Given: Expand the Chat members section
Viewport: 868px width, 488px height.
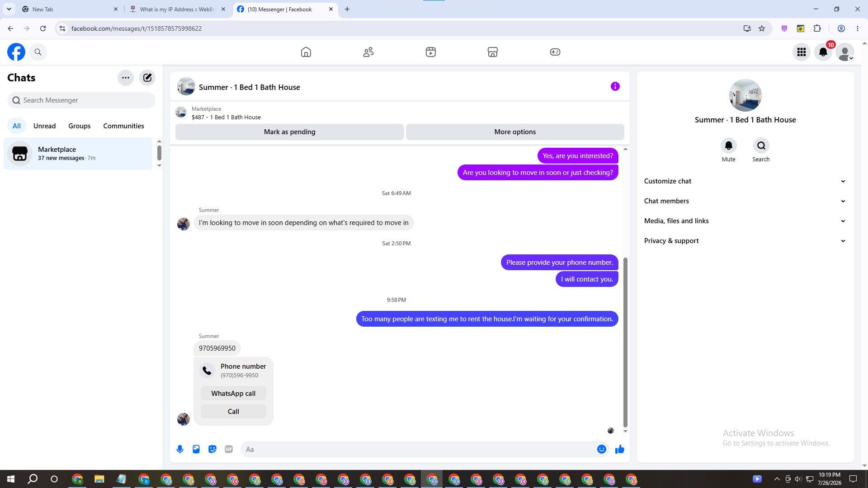Looking at the screenshot, I should tap(745, 201).
